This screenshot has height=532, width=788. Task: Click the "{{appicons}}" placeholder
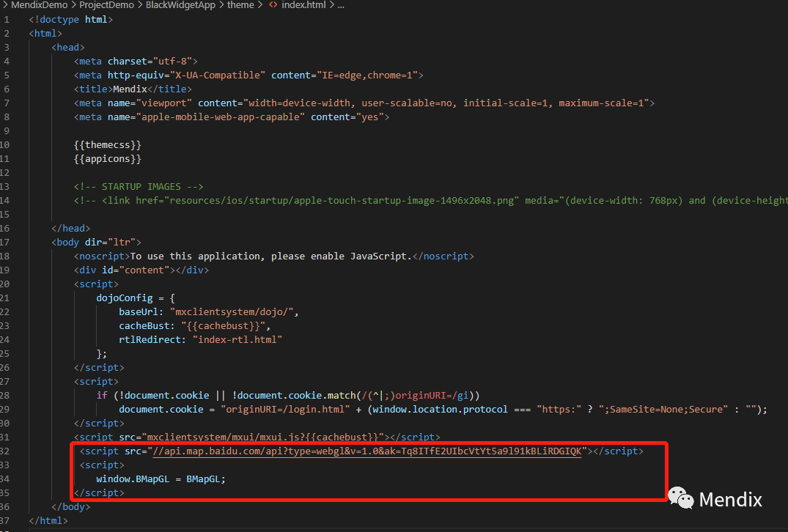click(x=108, y=159)
